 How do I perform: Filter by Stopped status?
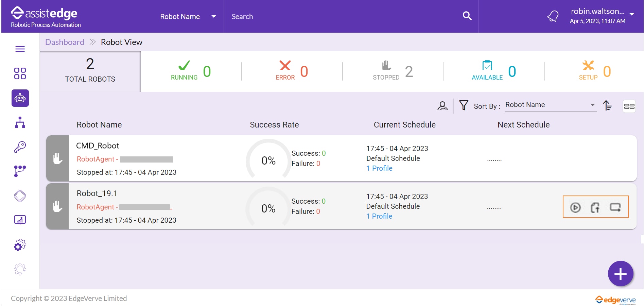[x=393, y=71]
